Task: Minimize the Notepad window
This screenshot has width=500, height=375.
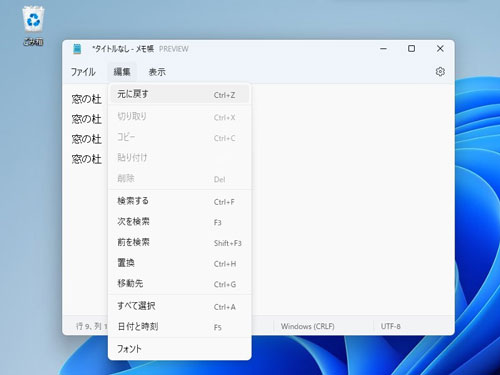Action: tap(383, 49)
